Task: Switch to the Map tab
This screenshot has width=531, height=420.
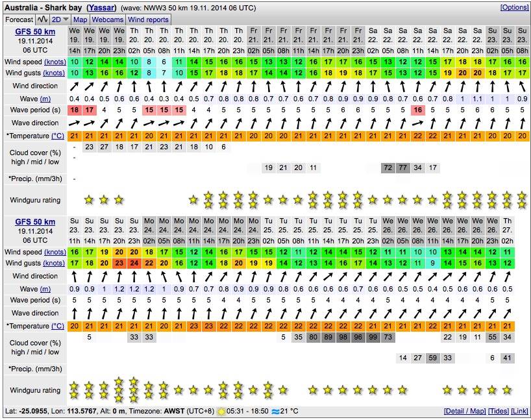Action: (x=80, y=19)
